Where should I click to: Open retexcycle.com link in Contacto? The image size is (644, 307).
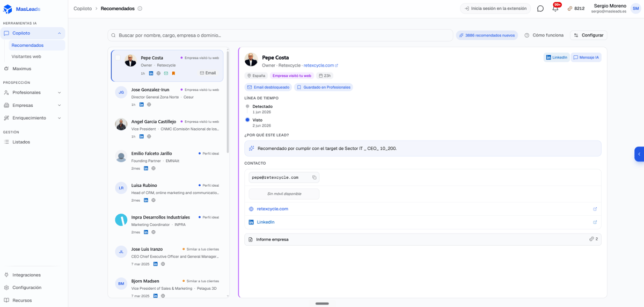click(272, 209)
